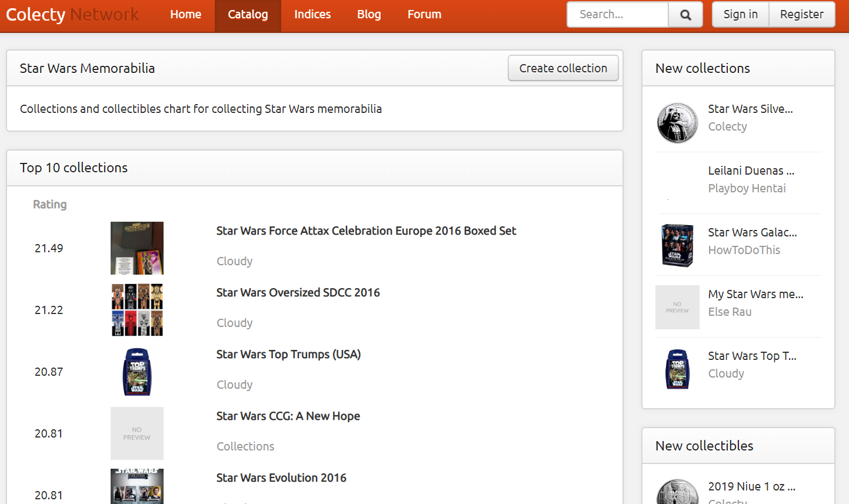Open Star Wars Top T... sidebar collection link
Screen dimensions: 849x504
752,356
